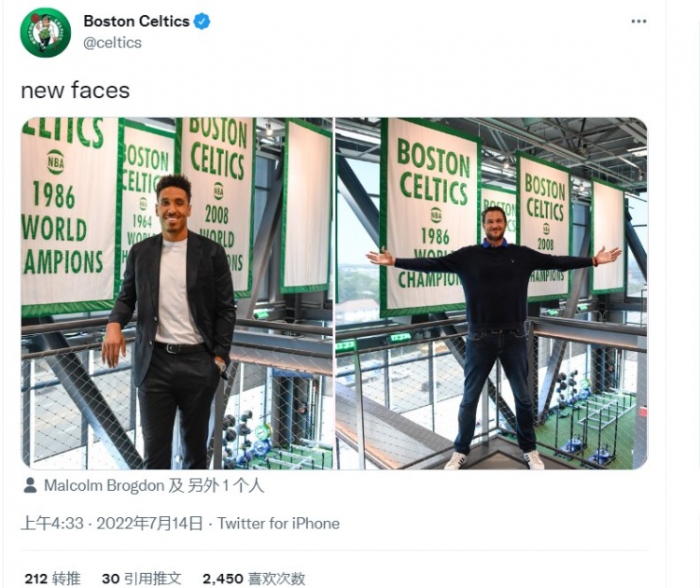
Task: Click the Celtics logo profile avatar
Action: coord(45,33)
